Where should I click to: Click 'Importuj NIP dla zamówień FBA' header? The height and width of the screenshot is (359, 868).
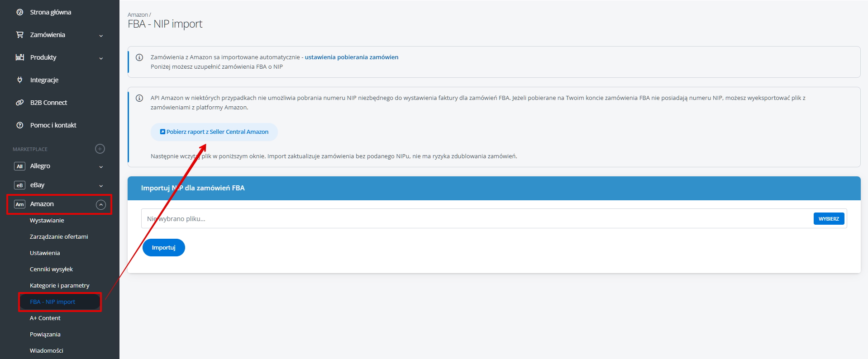click(193, 188)
